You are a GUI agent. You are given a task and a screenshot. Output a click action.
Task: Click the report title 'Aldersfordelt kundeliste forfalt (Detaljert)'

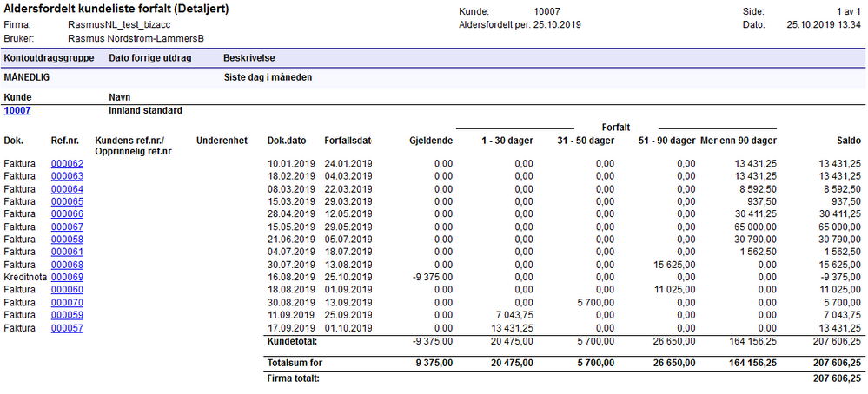click(116, 10)
